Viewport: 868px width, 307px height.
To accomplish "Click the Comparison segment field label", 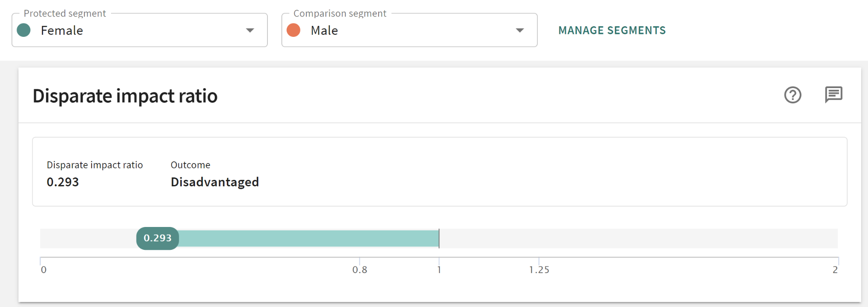I will 339,14.
